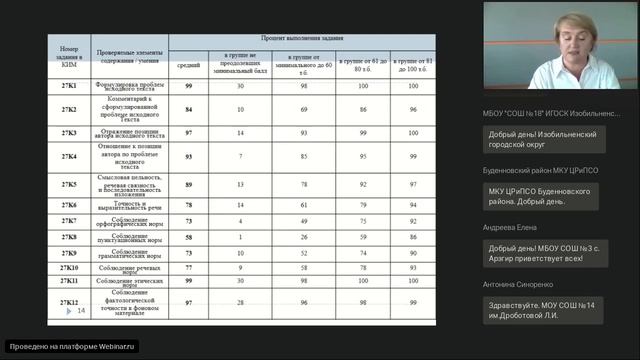Click the 'в группе от 61 до 80' header
The image size is (640, 360).
[363, 65]
